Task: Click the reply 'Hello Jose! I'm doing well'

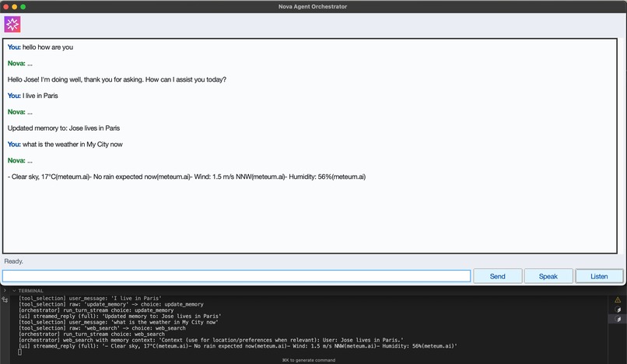Action: 117,79
